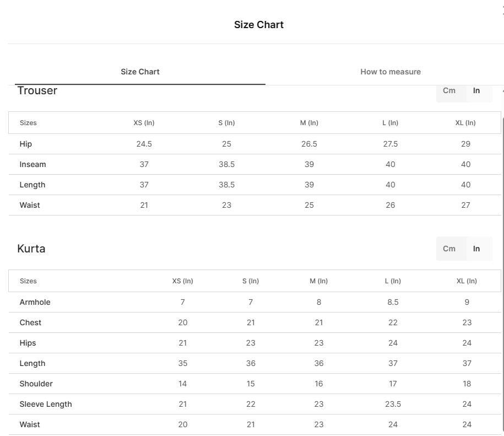The width and height of the screenshot is (504, 436).
Task: Select the Inseam row label in Trouser table
Action: click(x=33, y=164)
